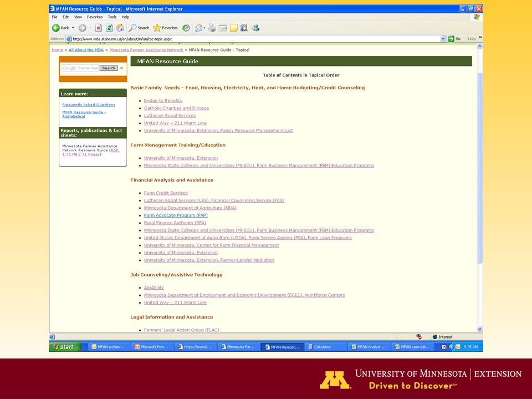Click the Print icon in toolbar
The image size is (532, 399).
(212, 28)
